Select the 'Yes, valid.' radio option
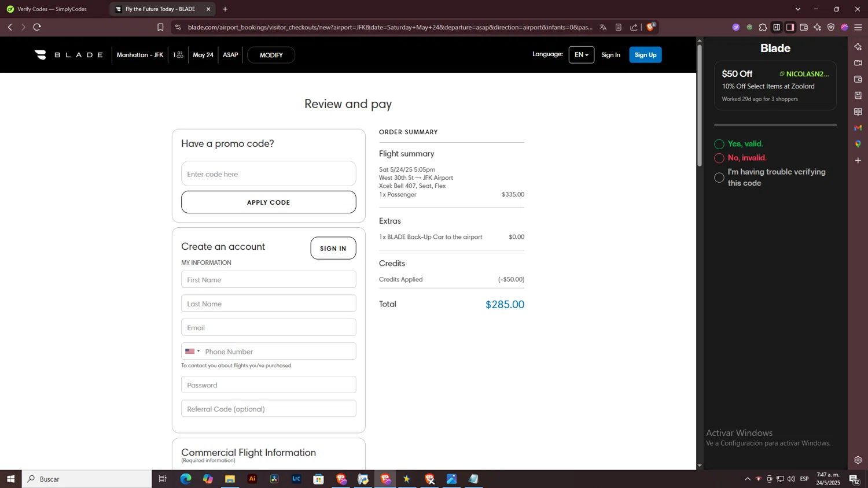 719,144
